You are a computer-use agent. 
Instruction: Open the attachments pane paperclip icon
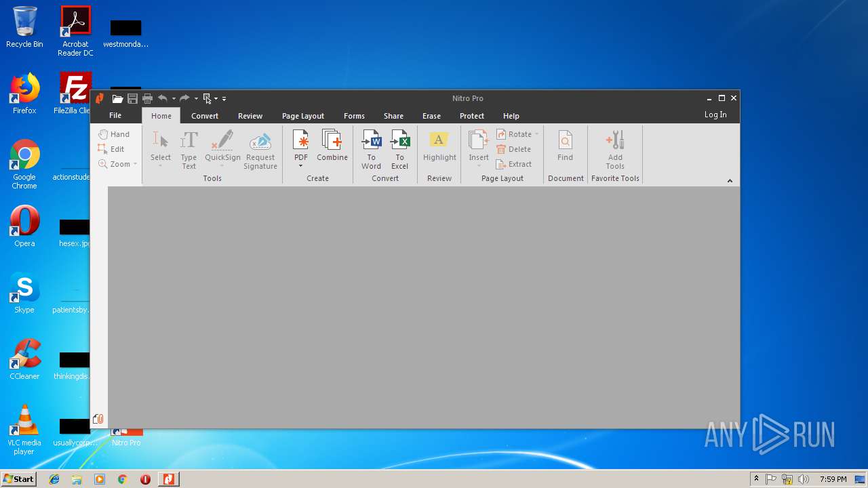pyautogui.click(x=98, y=419)
